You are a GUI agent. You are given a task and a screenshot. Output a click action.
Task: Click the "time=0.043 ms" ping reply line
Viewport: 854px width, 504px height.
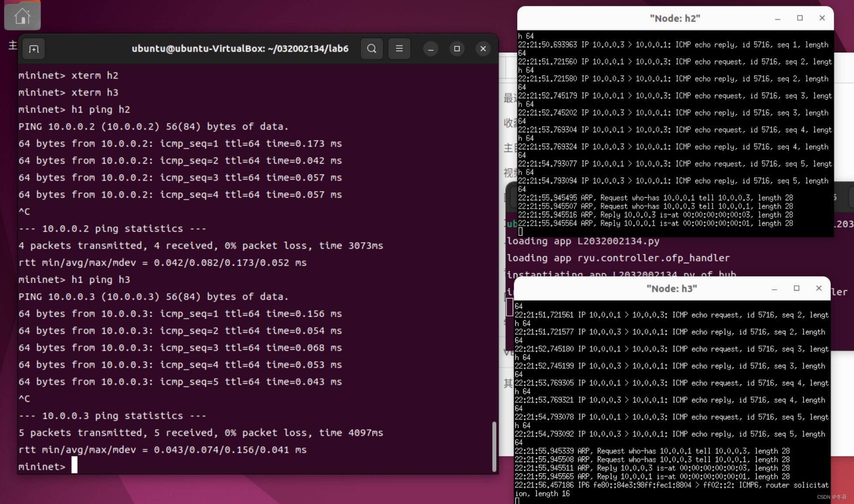(x=180, y=382)
